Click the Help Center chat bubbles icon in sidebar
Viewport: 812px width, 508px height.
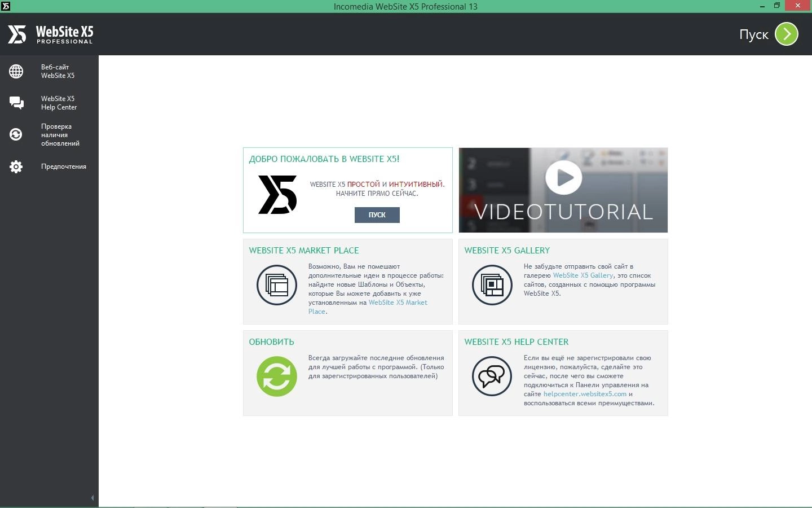(x=16, y=103)
